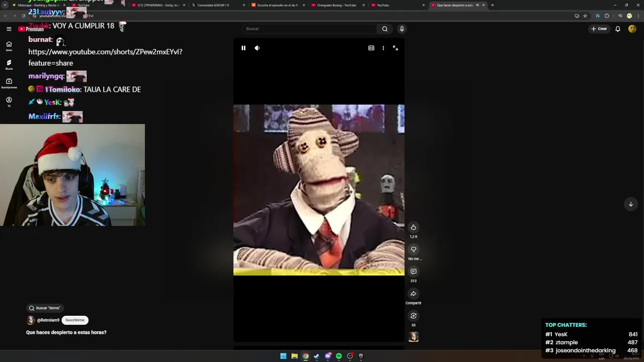Click the Suscribirme button

[x=75, y=320]
